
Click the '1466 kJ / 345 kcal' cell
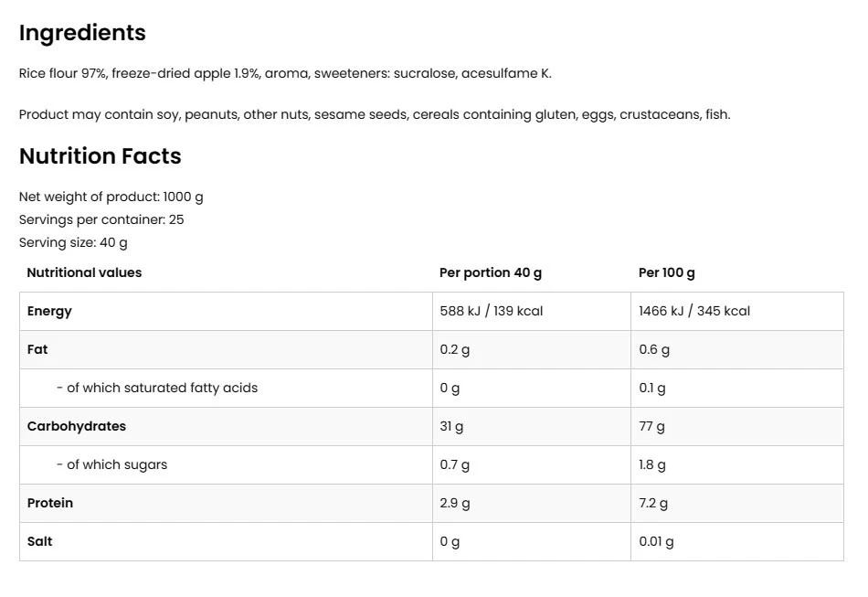[x=694, y=311]
